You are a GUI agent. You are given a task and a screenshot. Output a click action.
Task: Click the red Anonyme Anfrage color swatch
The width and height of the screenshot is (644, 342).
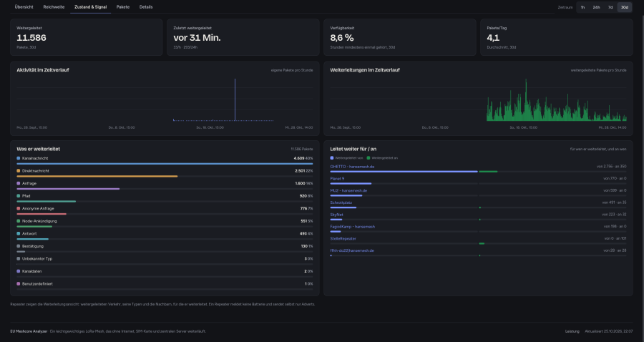point(19,209)
